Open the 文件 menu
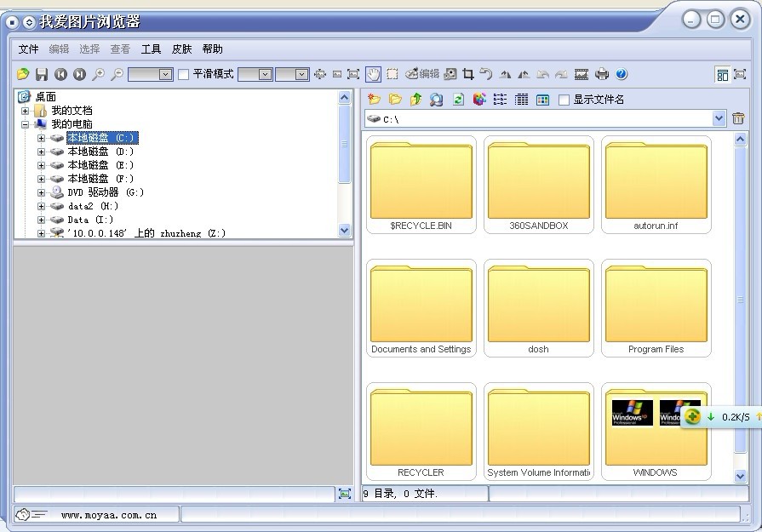762x532 pixels. (x=28, y=49)
